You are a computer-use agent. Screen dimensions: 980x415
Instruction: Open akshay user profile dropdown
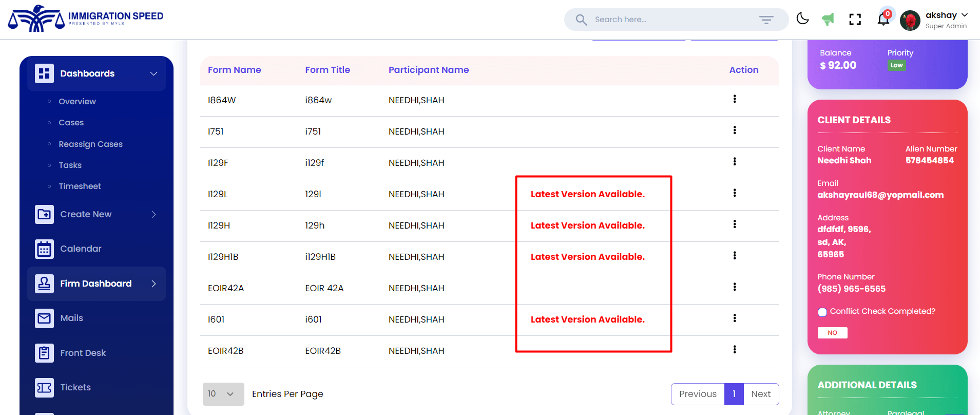[947, 20]
